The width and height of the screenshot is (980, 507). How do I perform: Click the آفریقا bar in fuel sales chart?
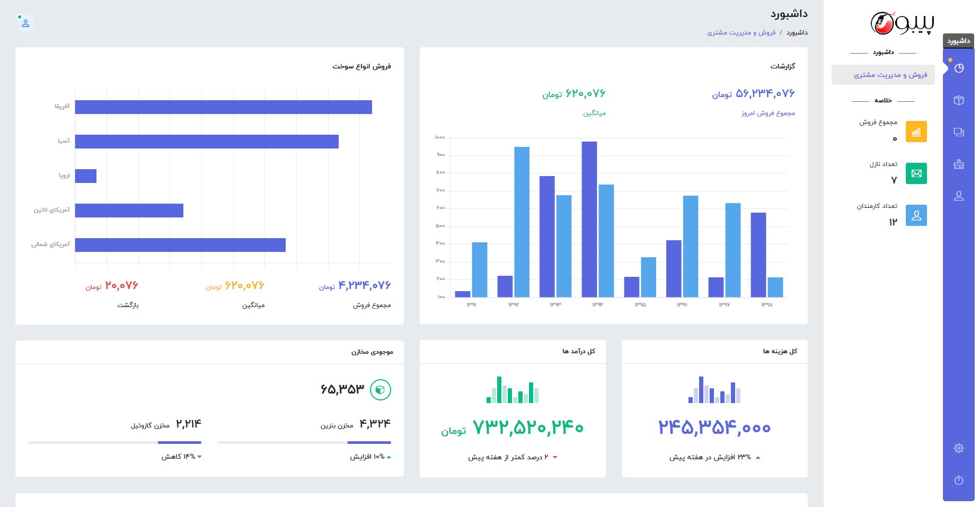(223, 107)
